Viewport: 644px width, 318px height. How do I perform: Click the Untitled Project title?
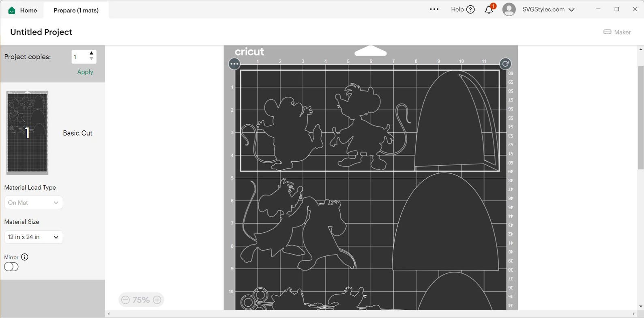(x=41, y=32)
